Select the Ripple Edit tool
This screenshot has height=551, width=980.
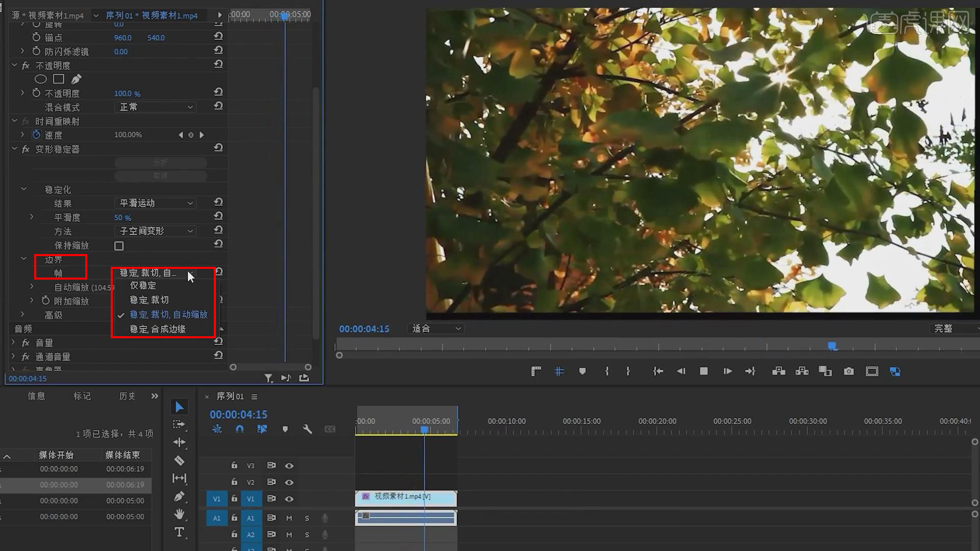tap(179, 442)
